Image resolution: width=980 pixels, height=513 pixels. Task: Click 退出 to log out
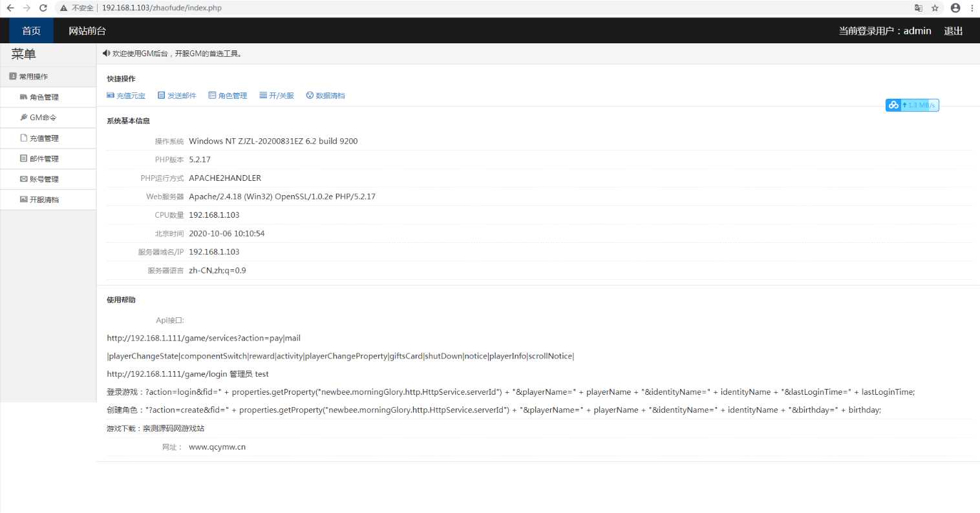coord(953,30)
